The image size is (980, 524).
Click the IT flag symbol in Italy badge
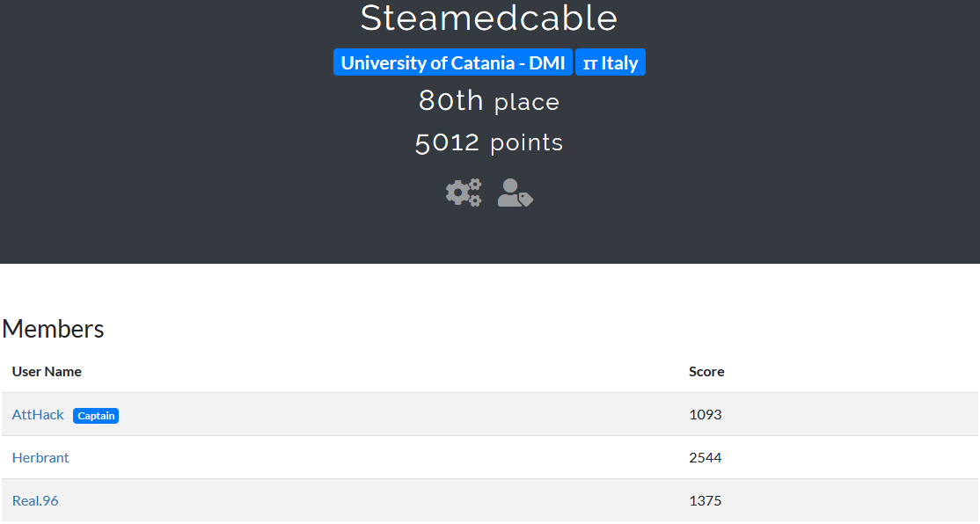590,63
